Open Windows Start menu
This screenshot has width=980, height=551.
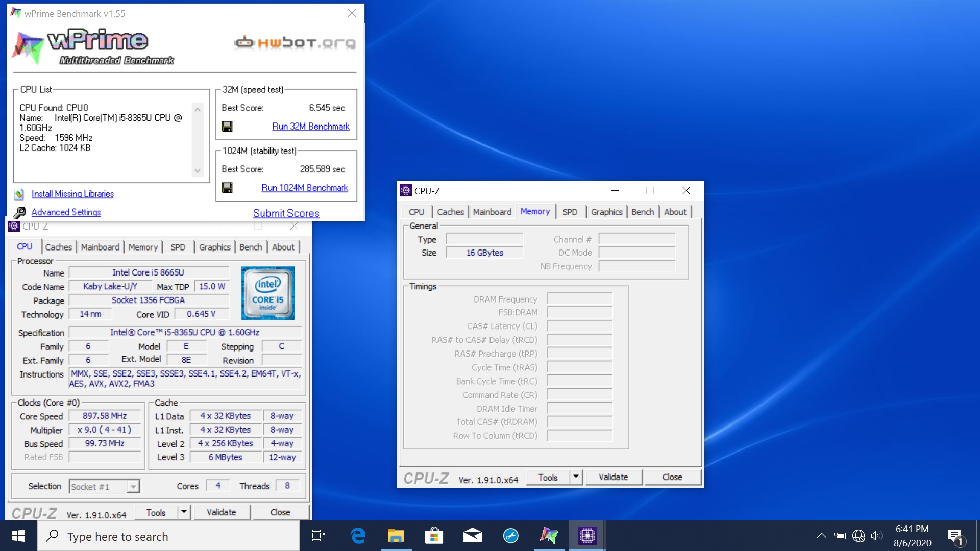18,536
